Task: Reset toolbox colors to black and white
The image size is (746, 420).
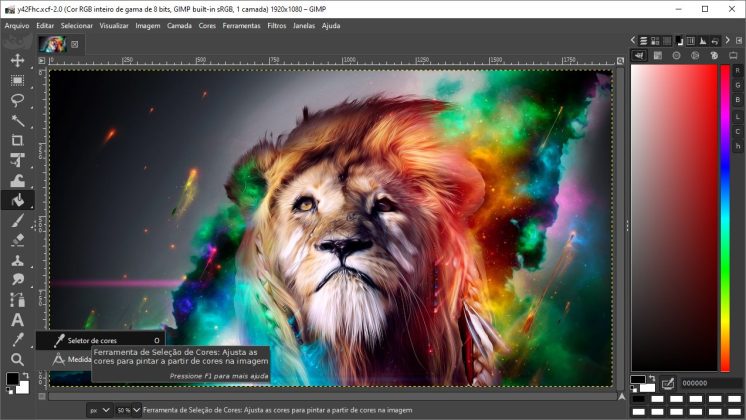Action: 10,391
